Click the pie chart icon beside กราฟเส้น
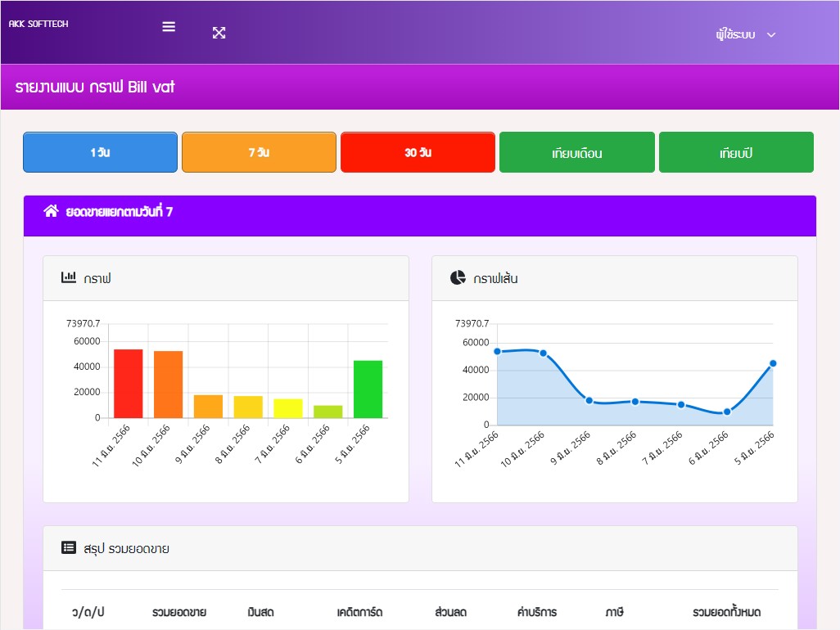This screenshot has width=840, height=630. point(458,278)
